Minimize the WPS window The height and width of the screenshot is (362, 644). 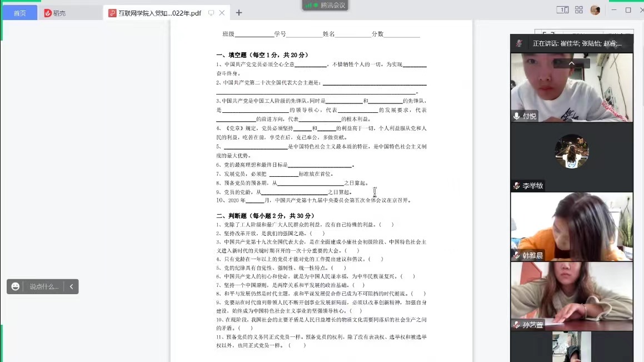click(614, 10)
